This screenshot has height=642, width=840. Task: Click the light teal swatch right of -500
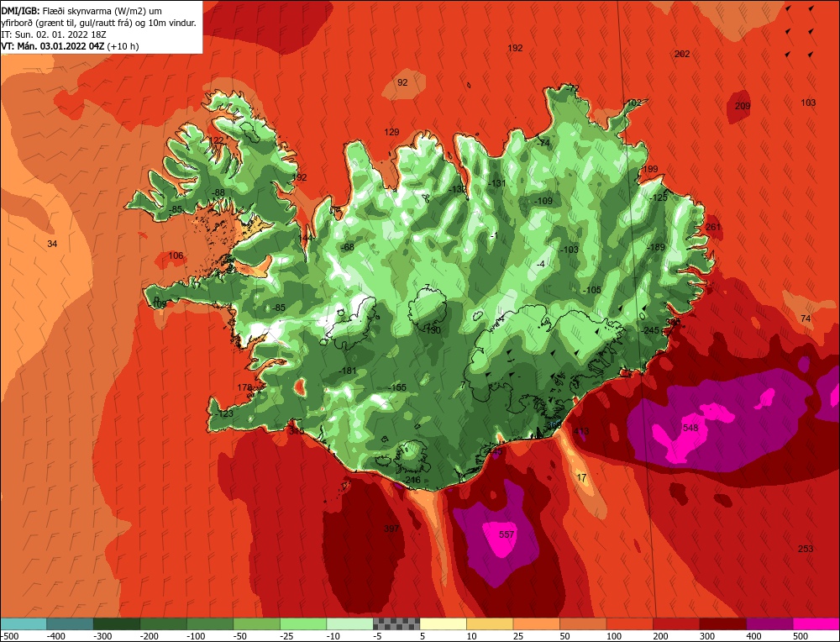(24, 624)
